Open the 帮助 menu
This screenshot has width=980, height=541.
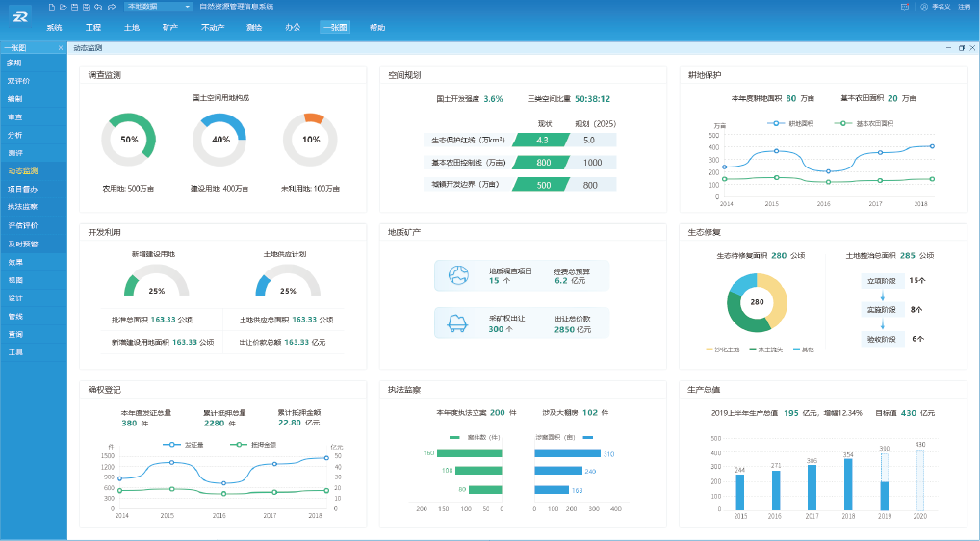(377, 27)
